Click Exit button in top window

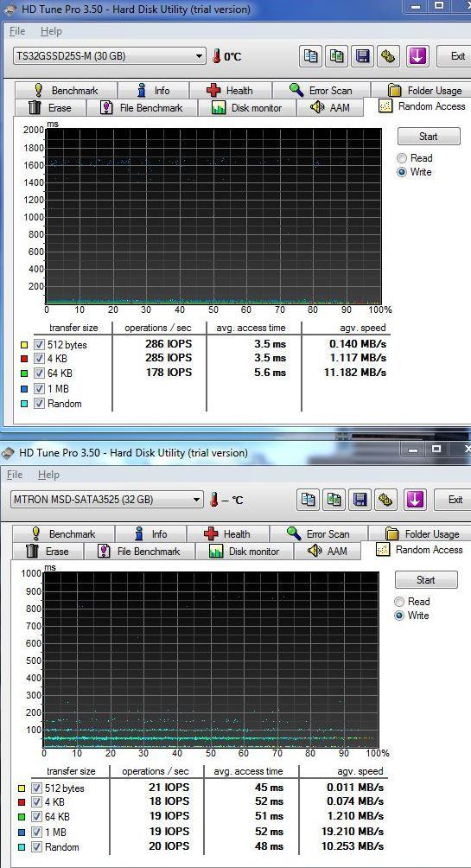click(x=455, y=56)
